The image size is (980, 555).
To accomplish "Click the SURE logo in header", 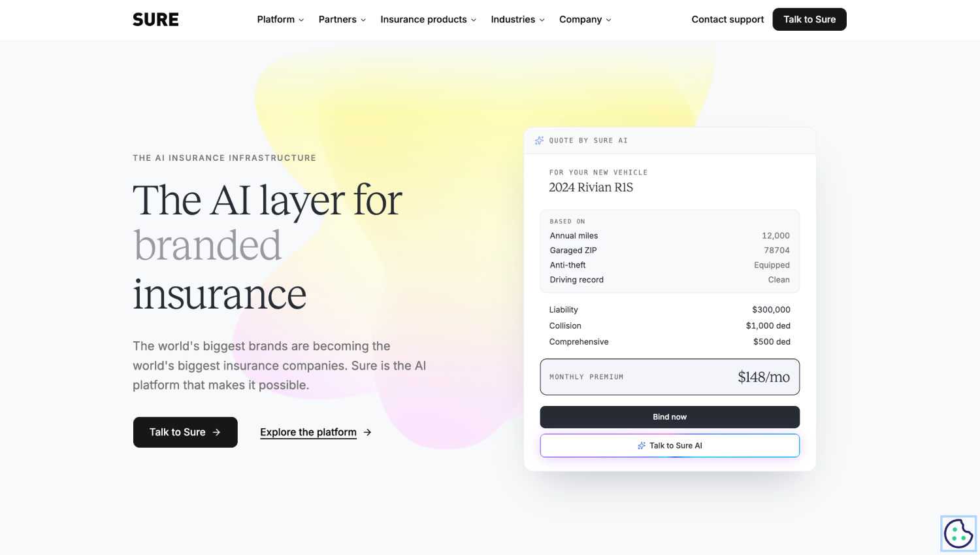I will (155, 20).
